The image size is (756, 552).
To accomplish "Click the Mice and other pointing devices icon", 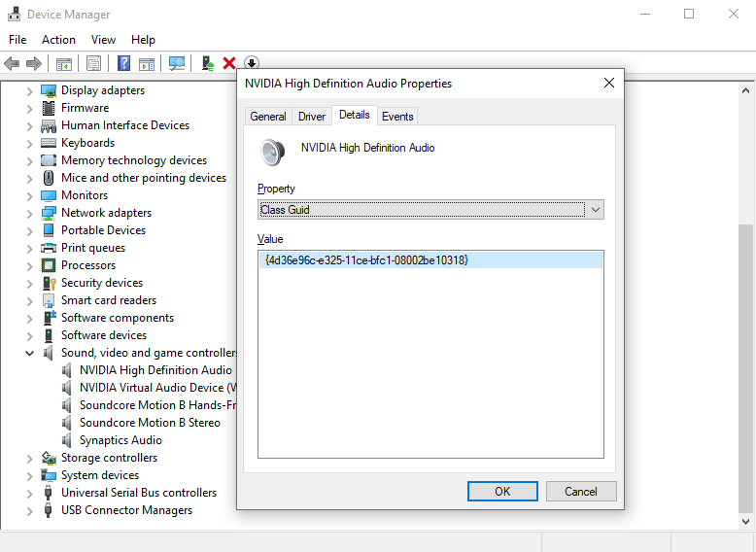I will click(x=49, y=178).
